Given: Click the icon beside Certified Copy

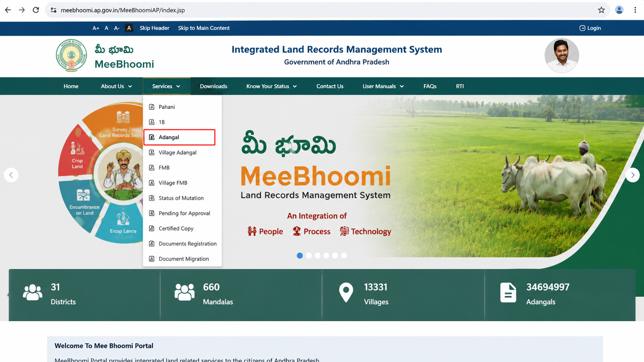Looking at the screenshot, I should point(152,229).
